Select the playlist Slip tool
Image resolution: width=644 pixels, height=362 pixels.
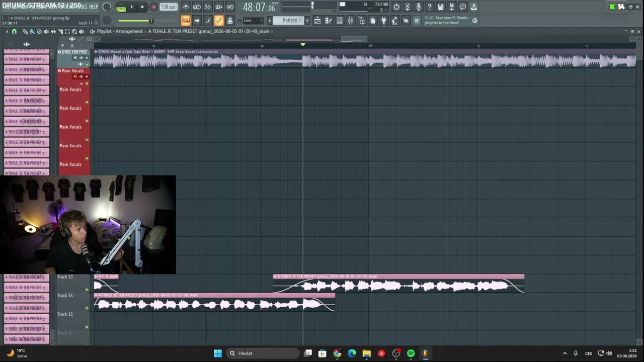[x=53, y=32]
